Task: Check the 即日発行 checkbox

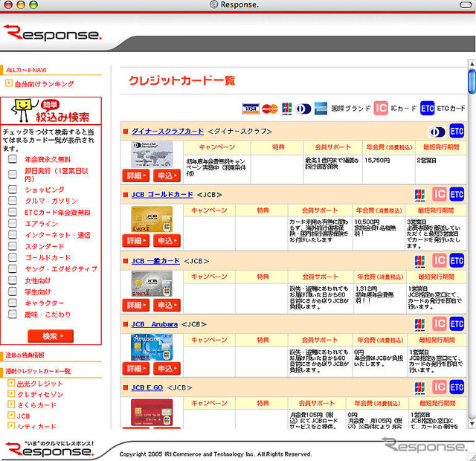Action: click(13, 174)
